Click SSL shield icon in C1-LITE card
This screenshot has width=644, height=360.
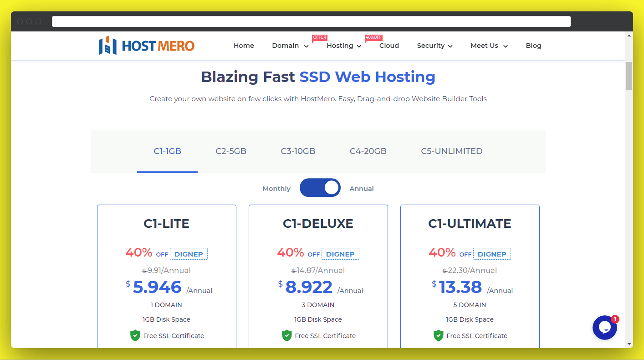(135, 336)
